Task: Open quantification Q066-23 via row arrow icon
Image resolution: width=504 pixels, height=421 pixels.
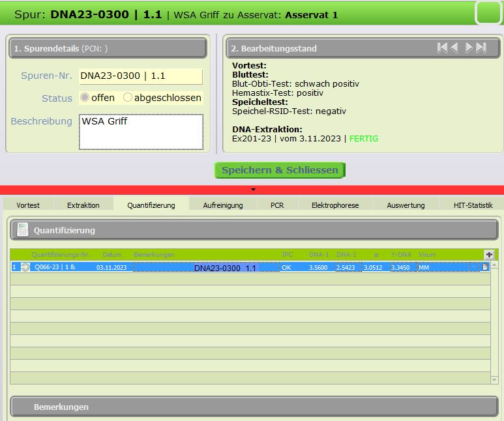Action: click(x=25, y=267)
